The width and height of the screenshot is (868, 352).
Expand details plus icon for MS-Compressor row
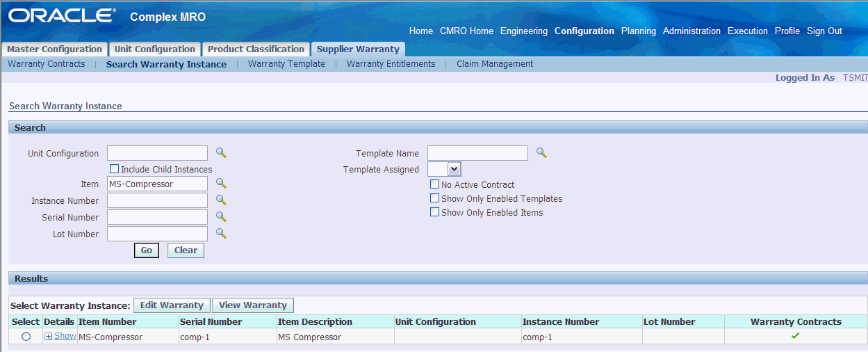click(49, 336)
